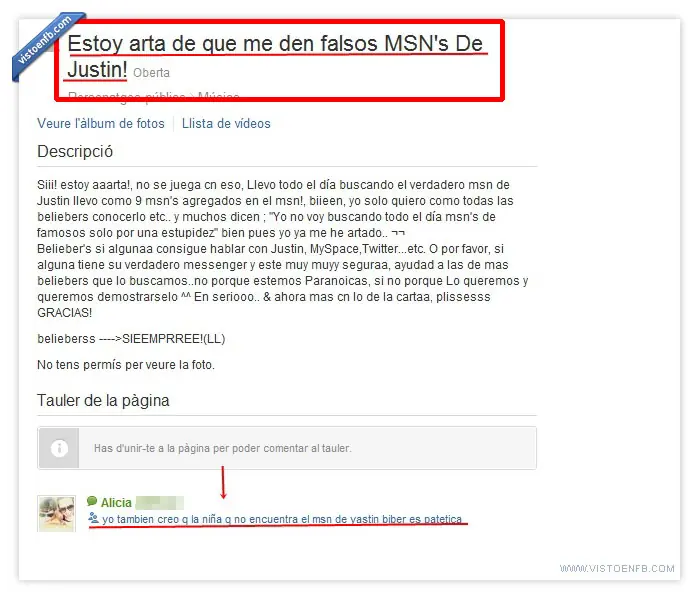Click the info icon in comment notice

tap(59, 448)
